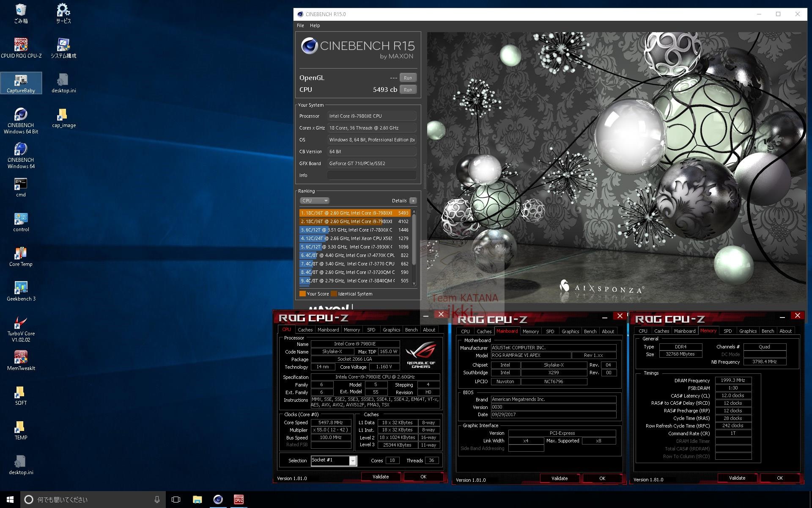Open About tab in the middle CPU-Z window
The height and width of the screenshot is (508, 812).
point(608,331)
